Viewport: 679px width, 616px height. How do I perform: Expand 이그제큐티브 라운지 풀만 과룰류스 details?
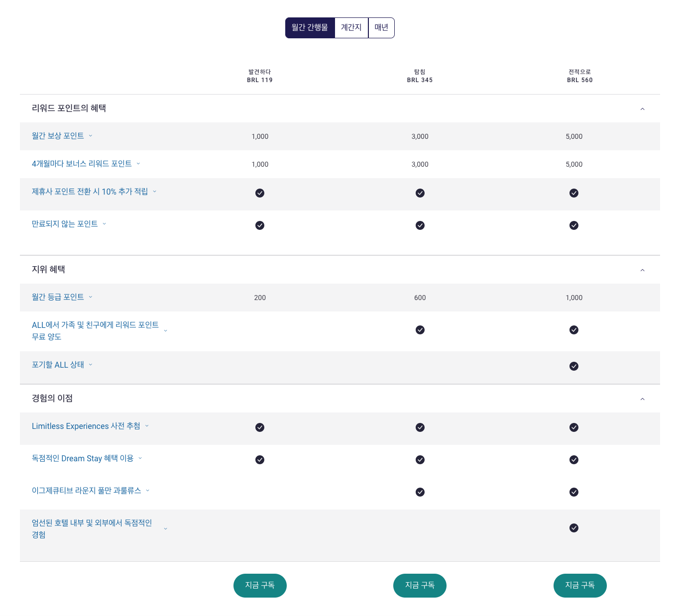[91, 491]
